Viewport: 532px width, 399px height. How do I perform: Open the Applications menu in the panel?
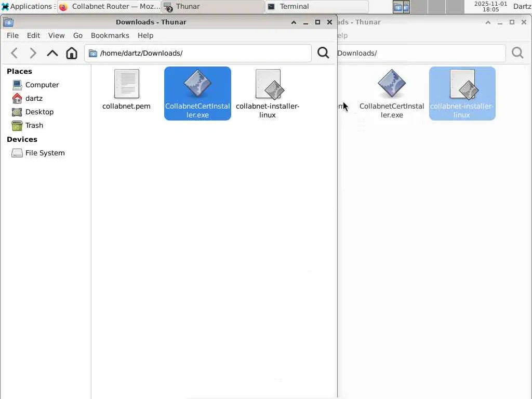click(28, 6)
